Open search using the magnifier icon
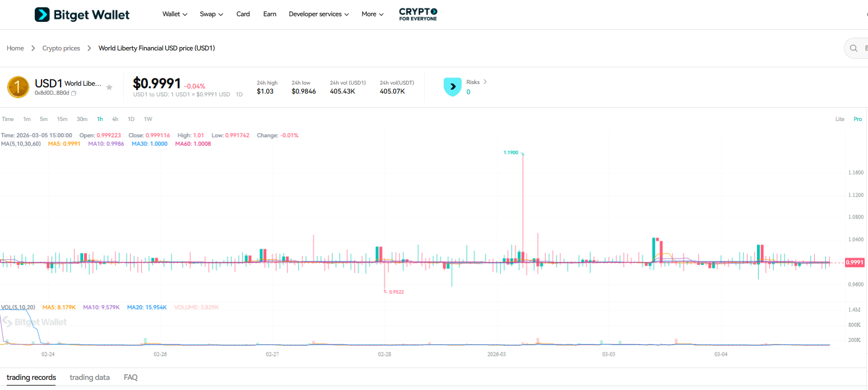The width and height of the screenshot is (868, 390). click(x=853, y=48)
